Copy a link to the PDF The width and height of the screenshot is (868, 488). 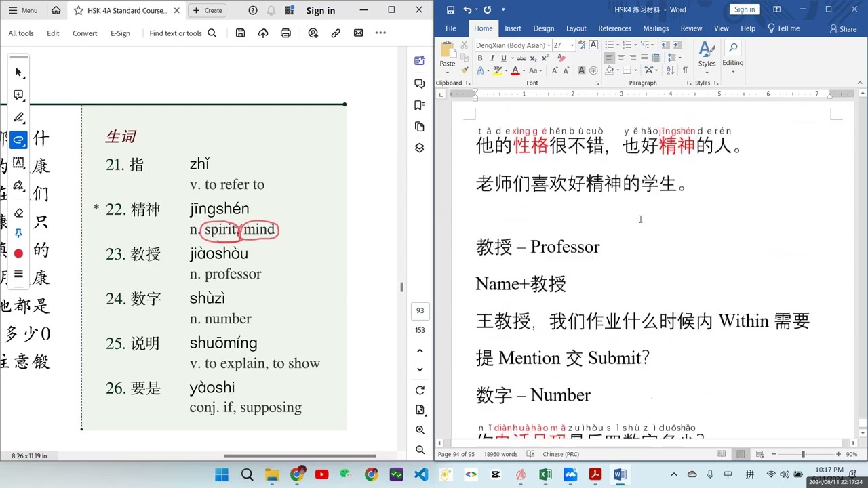coord(336,33)
